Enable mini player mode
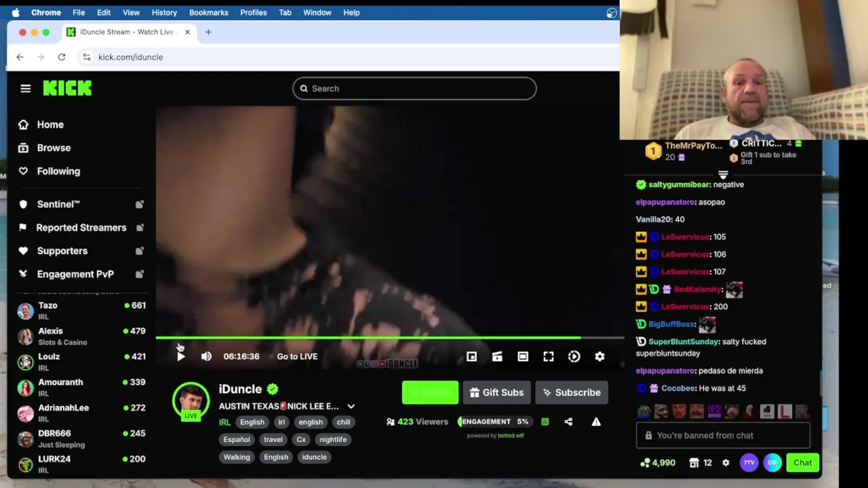The height and width of the screenshot is (488, 868). (471, 357)
